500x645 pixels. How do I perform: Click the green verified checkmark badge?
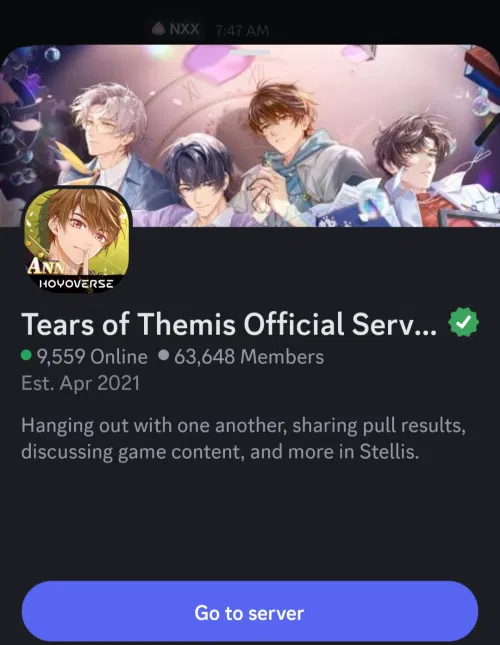coord(464,323)
